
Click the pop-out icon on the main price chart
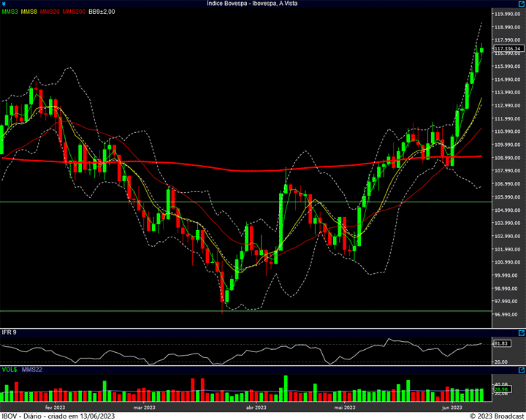(x=521, y=4)
